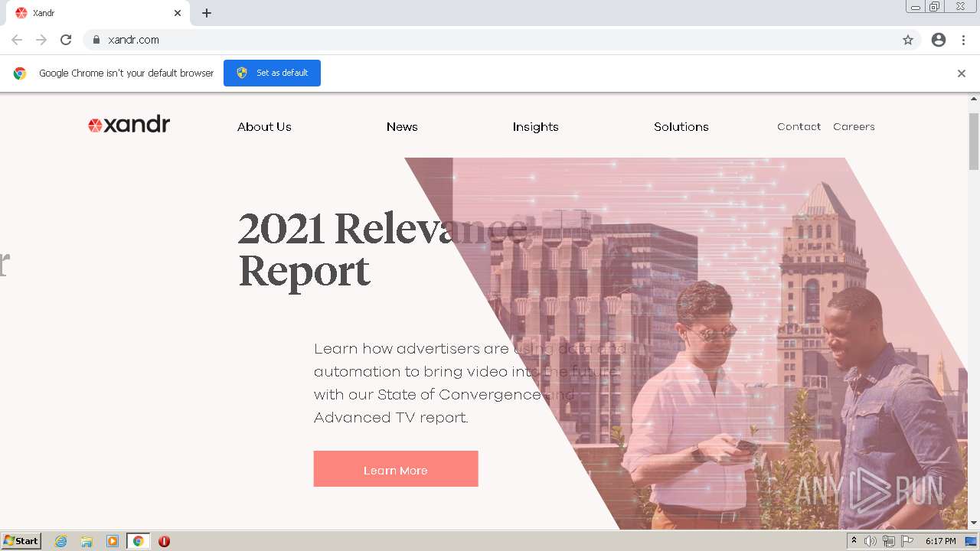Click the show desktop tray icon
980x551 pixels.
971,541
